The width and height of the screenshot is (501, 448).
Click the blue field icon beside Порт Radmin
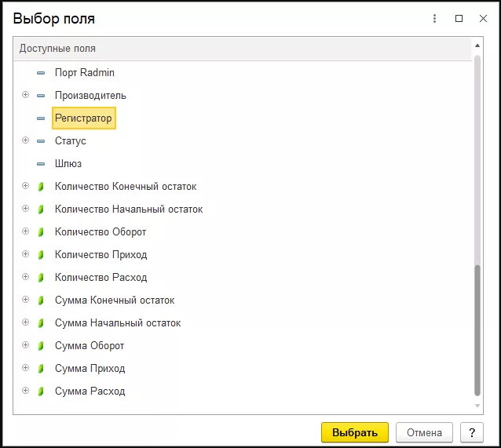coord(41,73)
